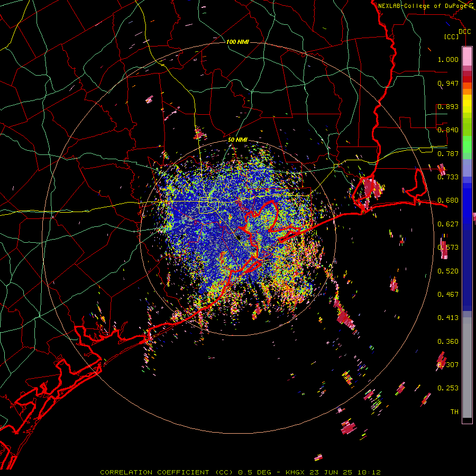
Task: Pick the dark red color bar swatch
Action: click(x=467, y=79)
